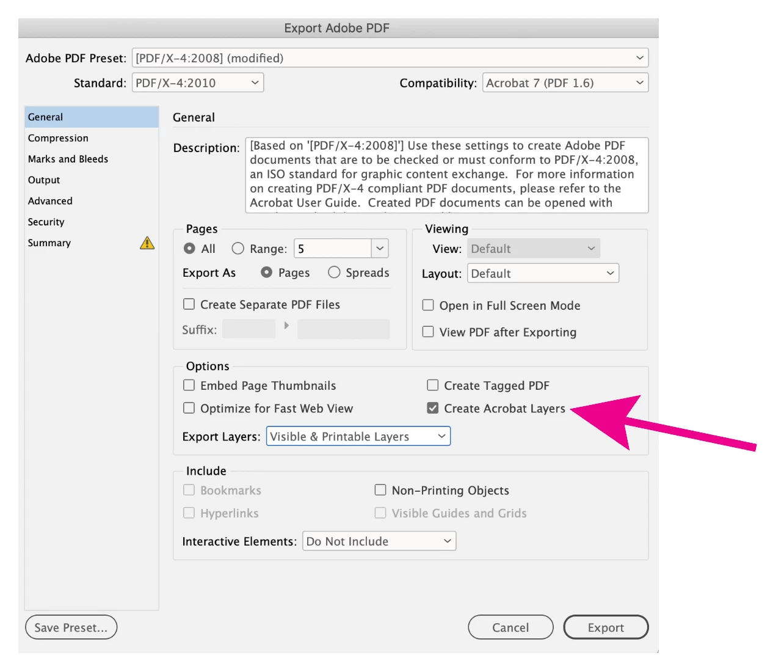Toggle Non-Printing Objects checkbox

coord(380,490)
